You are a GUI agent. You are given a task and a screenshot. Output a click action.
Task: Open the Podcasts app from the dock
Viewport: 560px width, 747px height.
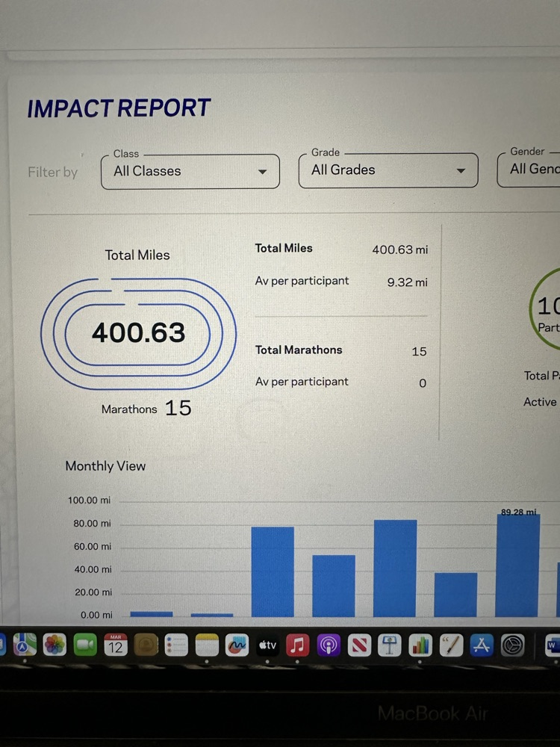coord(329,645)
